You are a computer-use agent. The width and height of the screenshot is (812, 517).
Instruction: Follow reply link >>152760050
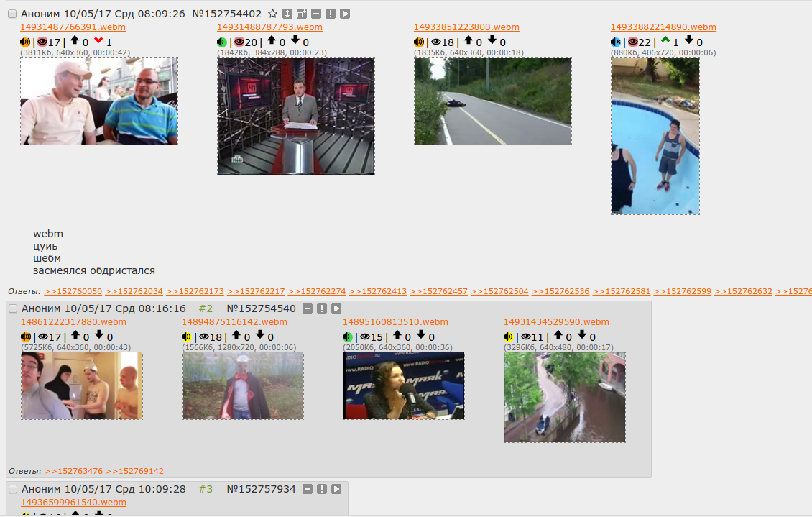click(x=73, y=291)
